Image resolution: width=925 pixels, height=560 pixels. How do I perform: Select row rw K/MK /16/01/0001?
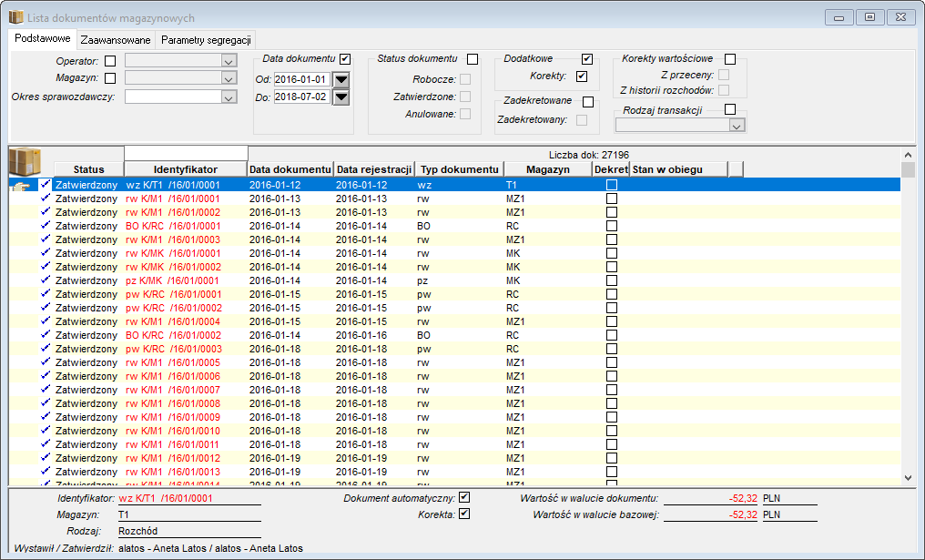(x=454, y=253)
